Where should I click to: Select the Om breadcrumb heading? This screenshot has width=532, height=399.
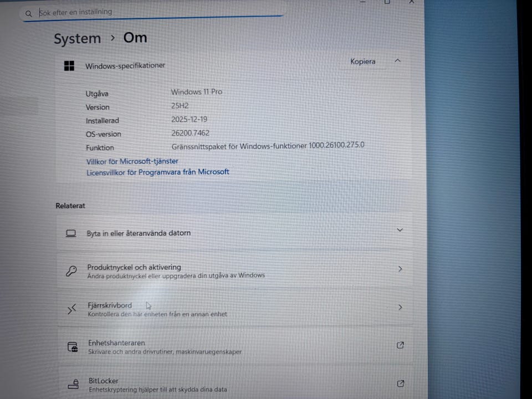(x=135, y=38)
